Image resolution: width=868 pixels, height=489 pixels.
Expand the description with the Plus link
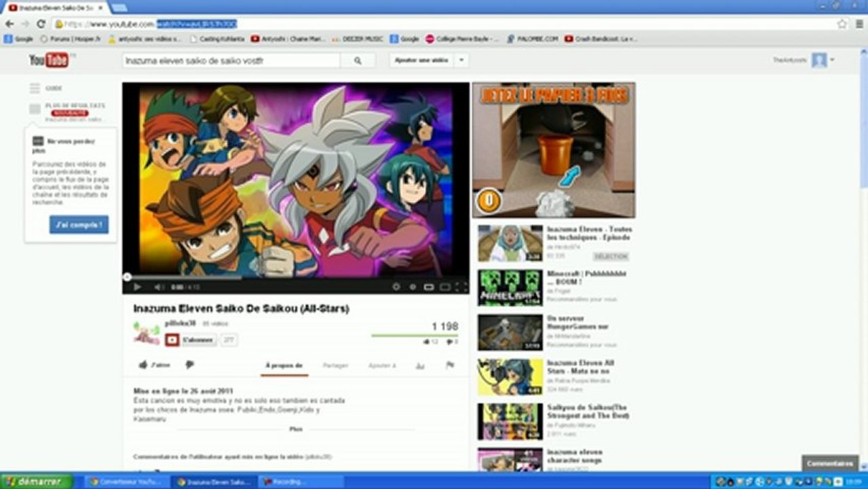click(296, 429)
